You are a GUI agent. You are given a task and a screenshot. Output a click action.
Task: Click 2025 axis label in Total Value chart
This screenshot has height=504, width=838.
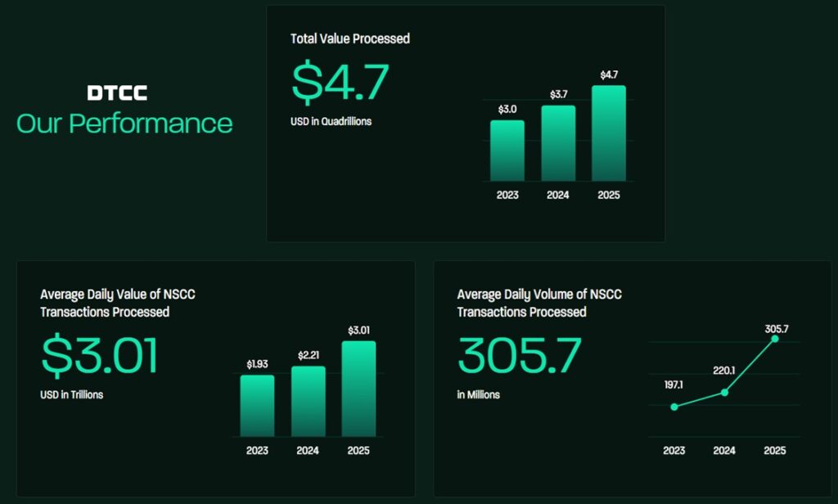(x=609, y=195)
